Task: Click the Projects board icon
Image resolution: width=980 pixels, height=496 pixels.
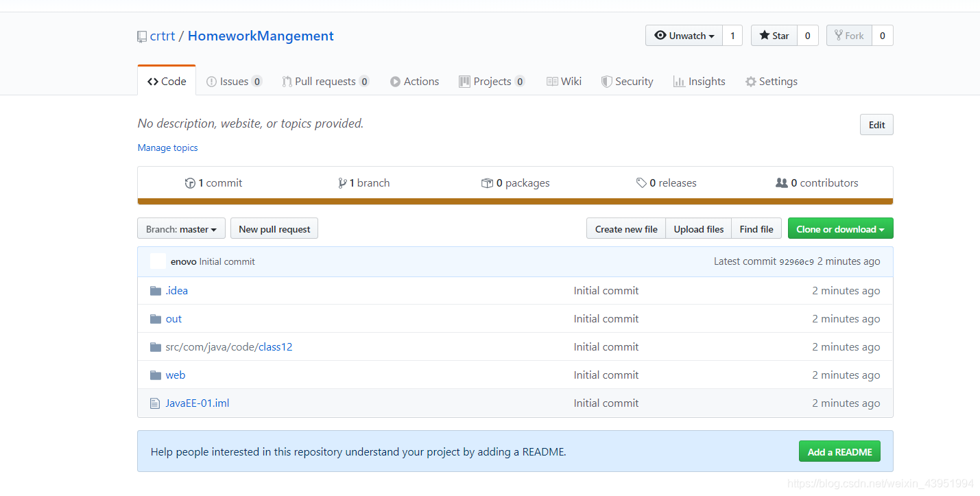Action: click(x=464, y=82)
